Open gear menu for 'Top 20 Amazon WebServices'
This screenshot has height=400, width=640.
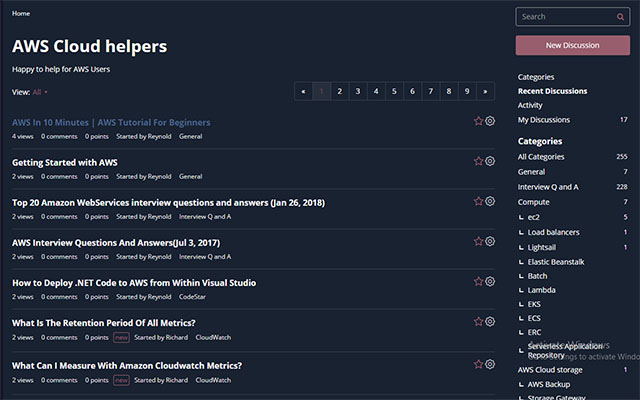[x=490, y=201]
